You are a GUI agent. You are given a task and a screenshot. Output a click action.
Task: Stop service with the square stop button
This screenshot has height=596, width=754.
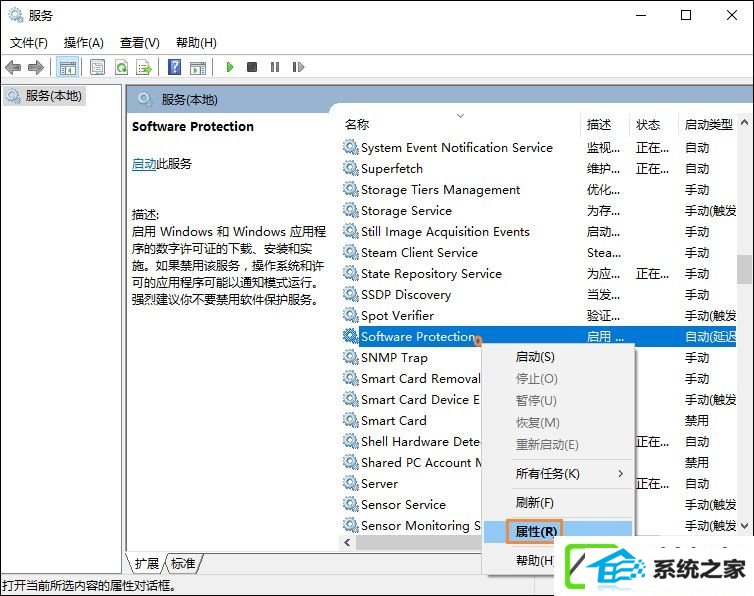tap(252, 67)
